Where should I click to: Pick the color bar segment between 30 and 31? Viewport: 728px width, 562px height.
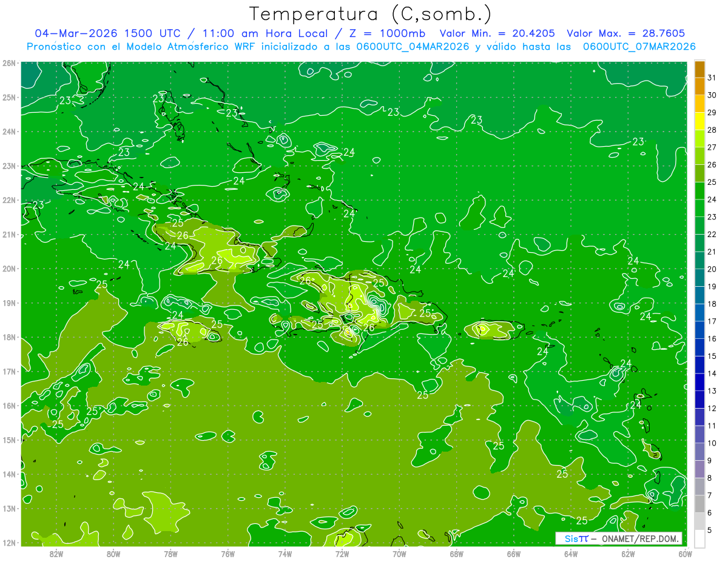(699, 87)
